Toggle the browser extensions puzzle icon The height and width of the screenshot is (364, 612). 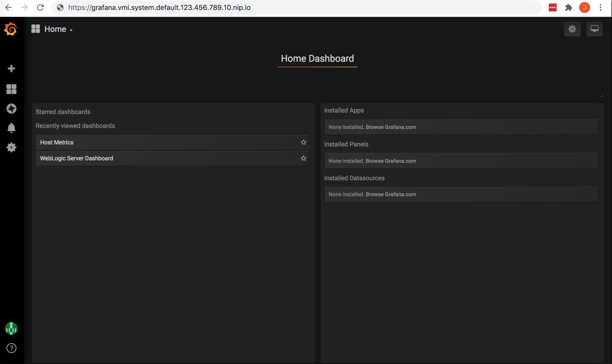click(569, 7)
